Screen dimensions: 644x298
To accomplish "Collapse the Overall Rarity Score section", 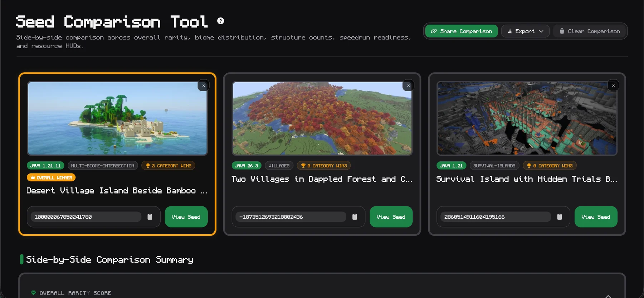I will click(x=608, y=296).
